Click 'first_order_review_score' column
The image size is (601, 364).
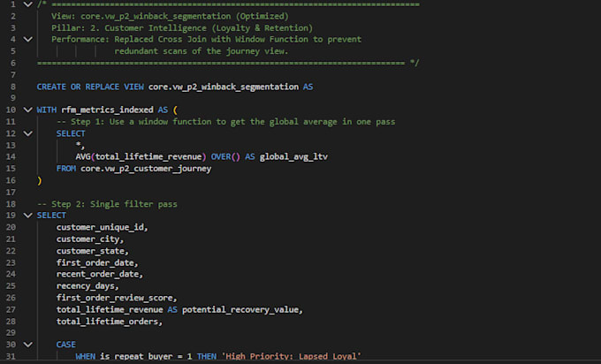[115, 298]
